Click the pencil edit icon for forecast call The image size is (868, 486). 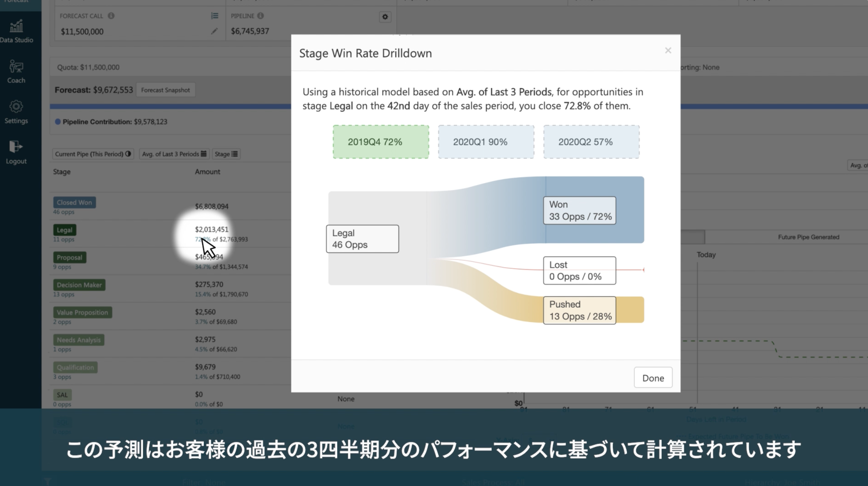[x=214, y=31]
